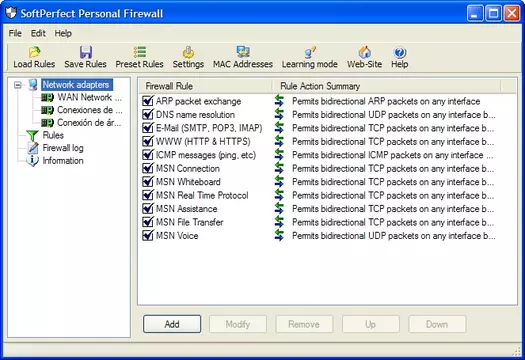Image resolution: width=525 pixels, height=360 pixels.
Task: Open the File menu
Action: pos(15,33)
